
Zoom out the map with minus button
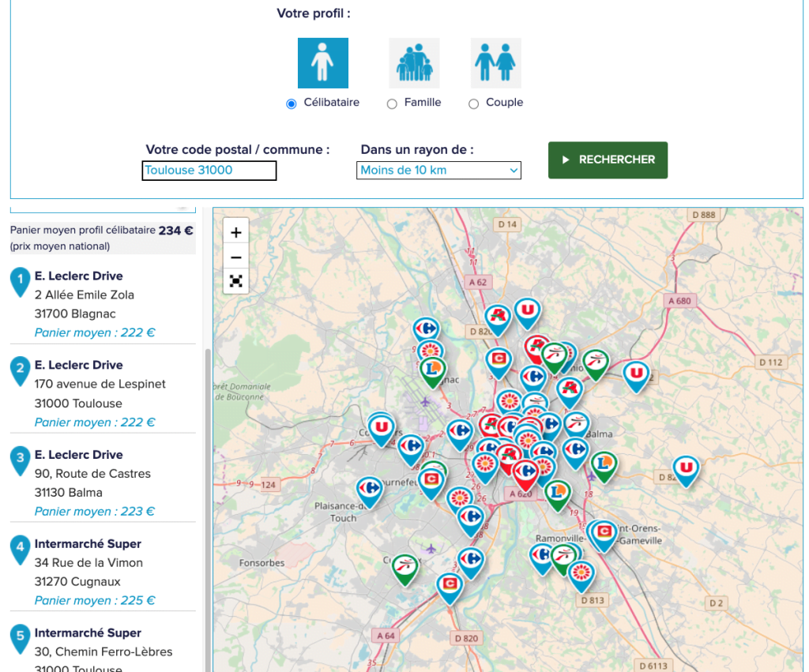tap(235, 257)
